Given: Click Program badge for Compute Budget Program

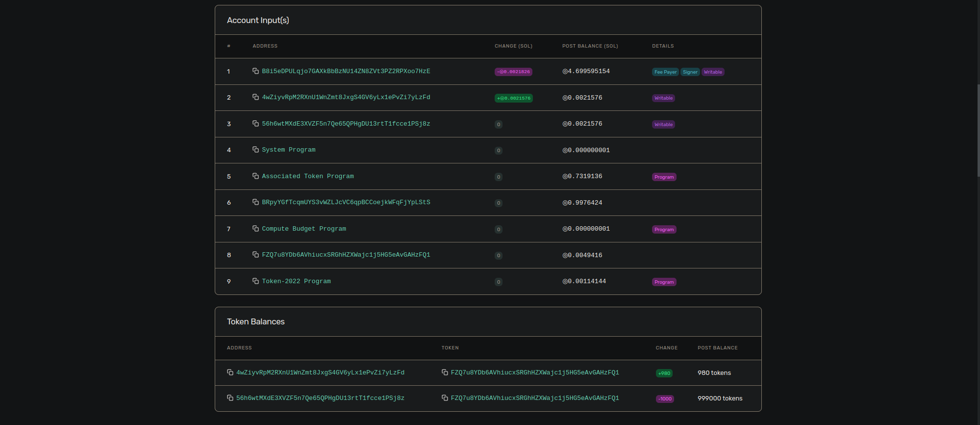Looking at the screenshot, I should pos(664,230).
